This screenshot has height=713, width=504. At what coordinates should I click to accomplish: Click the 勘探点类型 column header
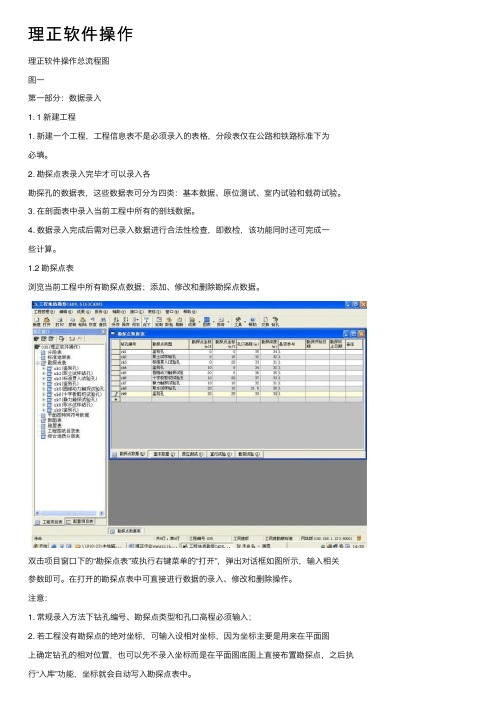pyautogui.click(x=171, y=344)
